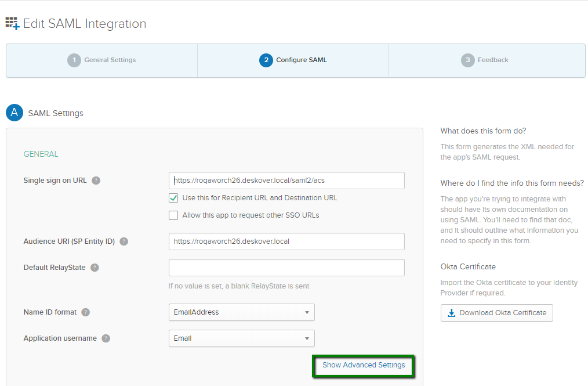
Task: Switch to the General Settings step
Action: 101,60
